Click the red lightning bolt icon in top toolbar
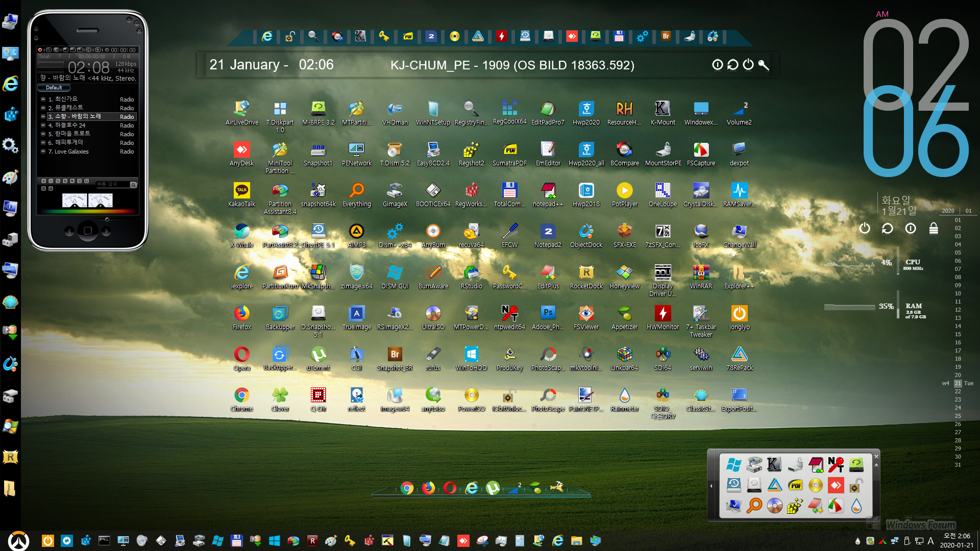This screenshot has height=551, width=980. [x=501, y=36]
